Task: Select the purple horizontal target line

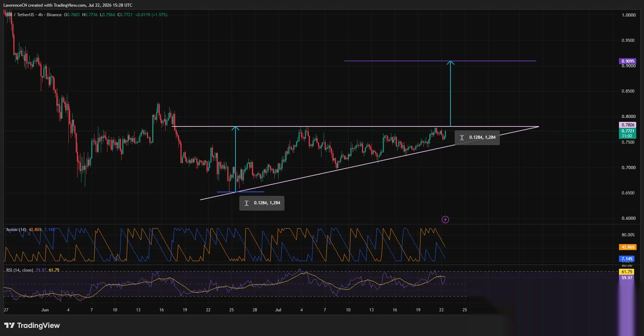Action: [x=440, y=61]
